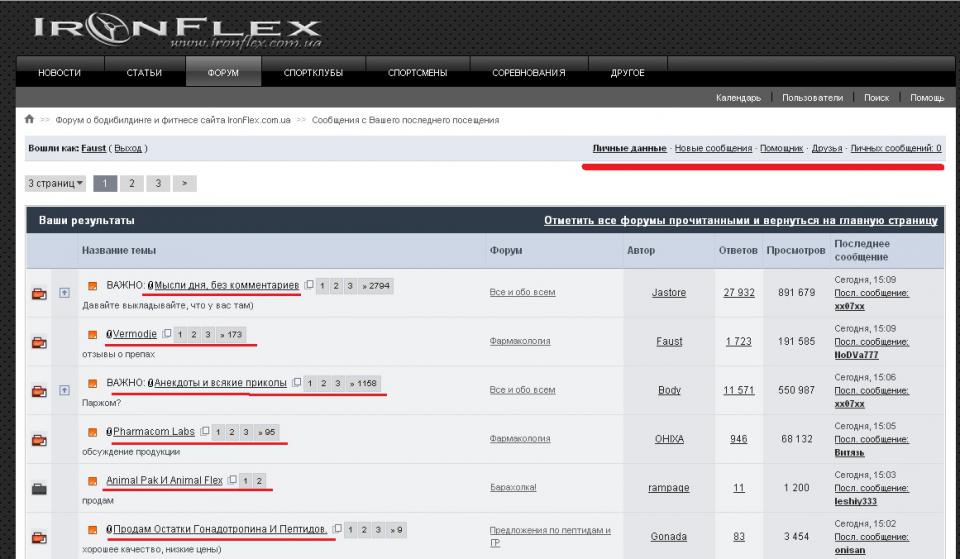The width and height of the screenshot is (960, 559).
Task: Click the multipage icon after Vermodje title
Action: (167, 334)
